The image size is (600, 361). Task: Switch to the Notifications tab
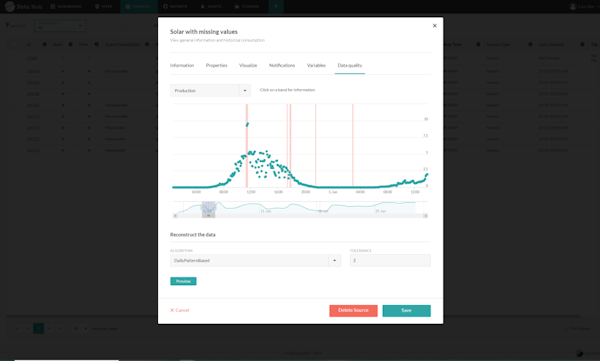(x=282, y=65)
